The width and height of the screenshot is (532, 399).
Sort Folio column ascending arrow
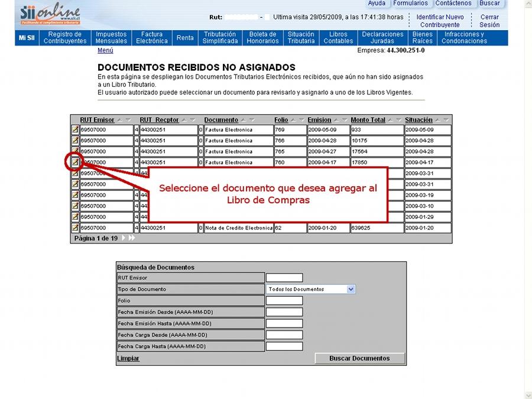tap(293, 120)
